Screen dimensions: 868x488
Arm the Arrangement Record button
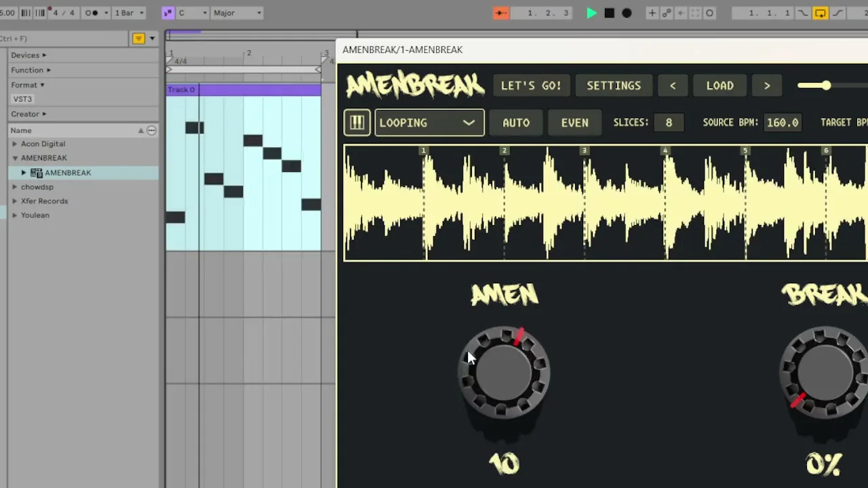(627, 13)
